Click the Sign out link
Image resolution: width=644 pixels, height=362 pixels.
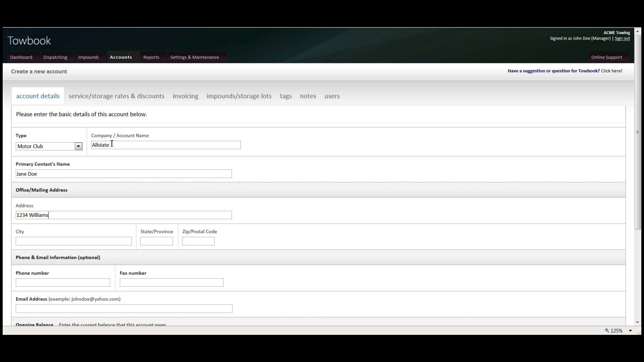[x=622, y=39]
